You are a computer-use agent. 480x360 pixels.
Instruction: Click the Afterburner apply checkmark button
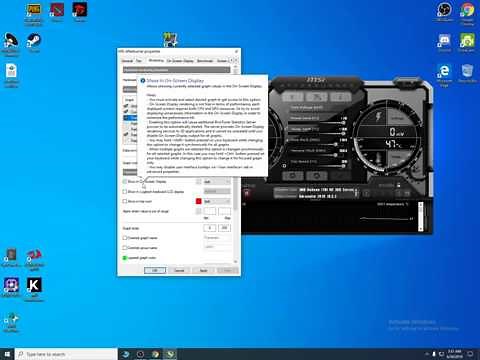click(341, 175)
